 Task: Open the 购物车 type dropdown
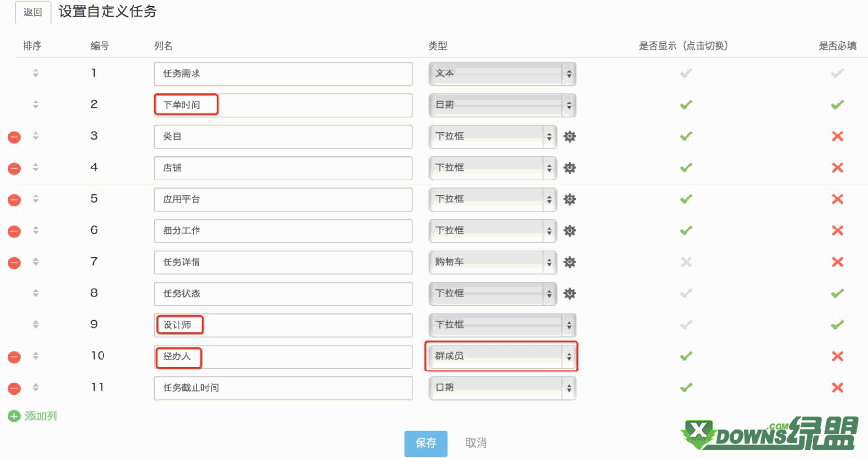[x=493, y=262]
